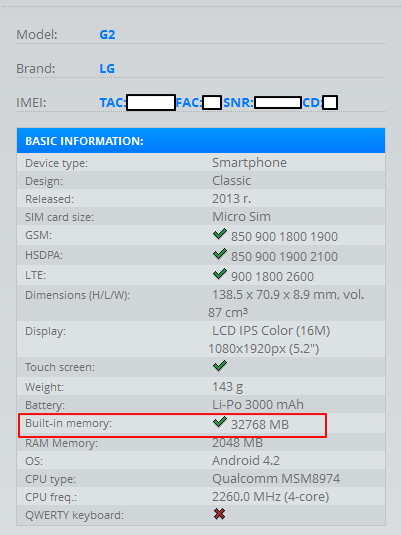Click the green checkmark in GSM row

coord(219,234)
